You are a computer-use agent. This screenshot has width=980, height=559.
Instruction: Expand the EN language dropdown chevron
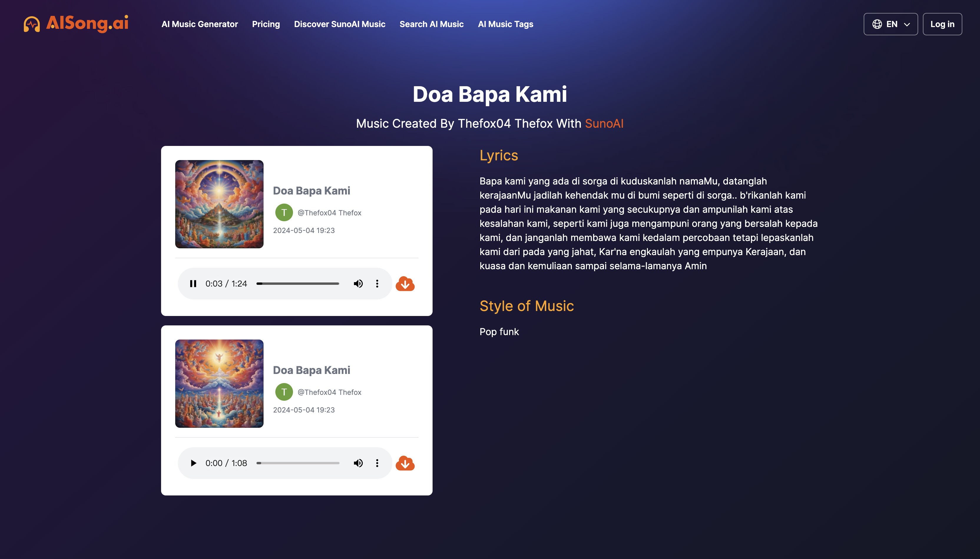(907, 25)
